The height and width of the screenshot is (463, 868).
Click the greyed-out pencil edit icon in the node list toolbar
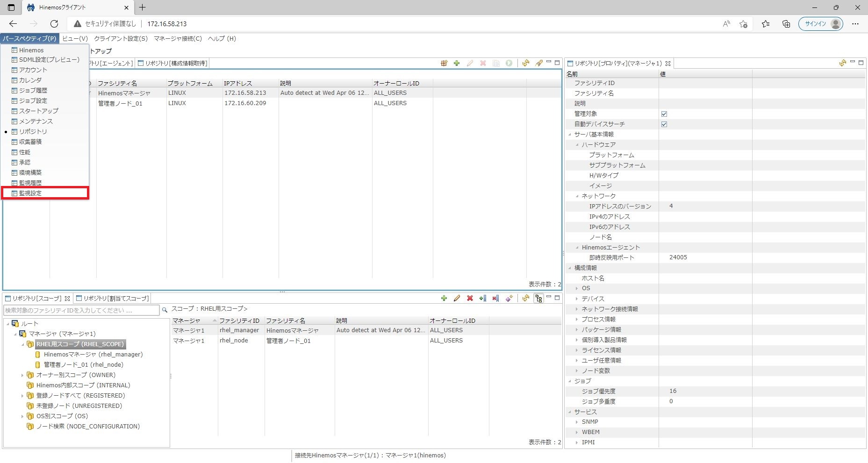[x=470, y=63]
